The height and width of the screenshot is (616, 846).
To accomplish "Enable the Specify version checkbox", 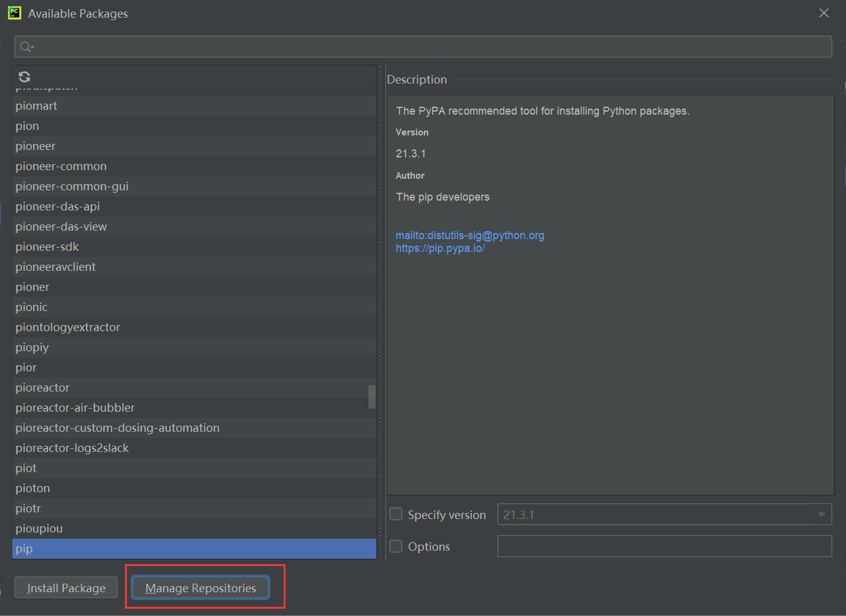I will (x=395, y=514).
